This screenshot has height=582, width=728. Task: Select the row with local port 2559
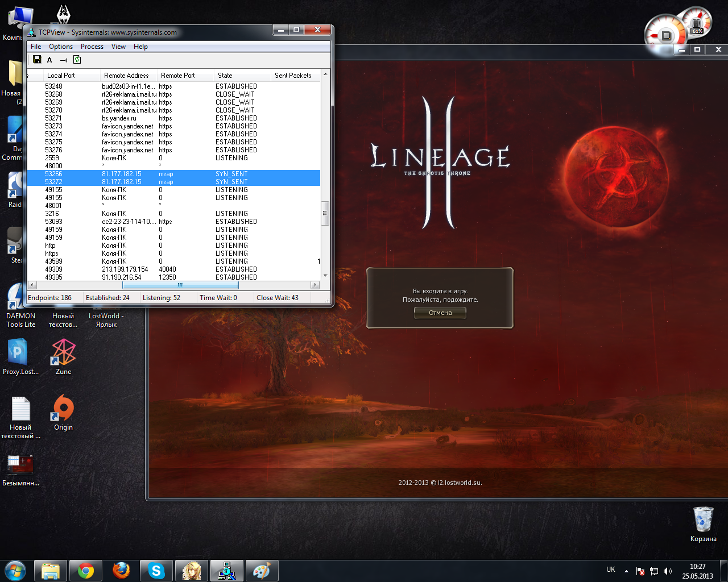coord(173,158)
